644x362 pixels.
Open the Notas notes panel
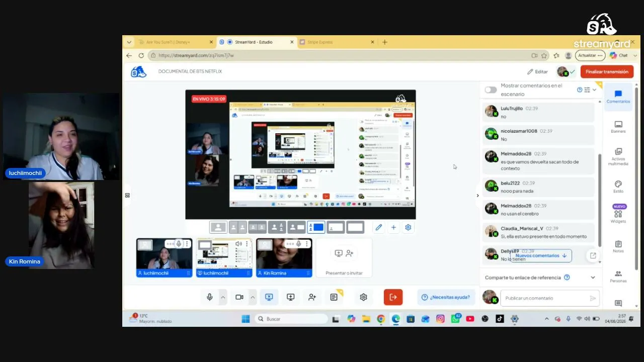[x=618, y=246]
